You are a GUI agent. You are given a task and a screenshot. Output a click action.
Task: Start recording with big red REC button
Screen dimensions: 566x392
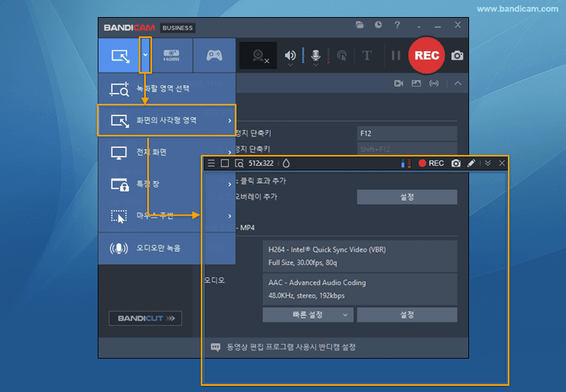coord(426,55)
